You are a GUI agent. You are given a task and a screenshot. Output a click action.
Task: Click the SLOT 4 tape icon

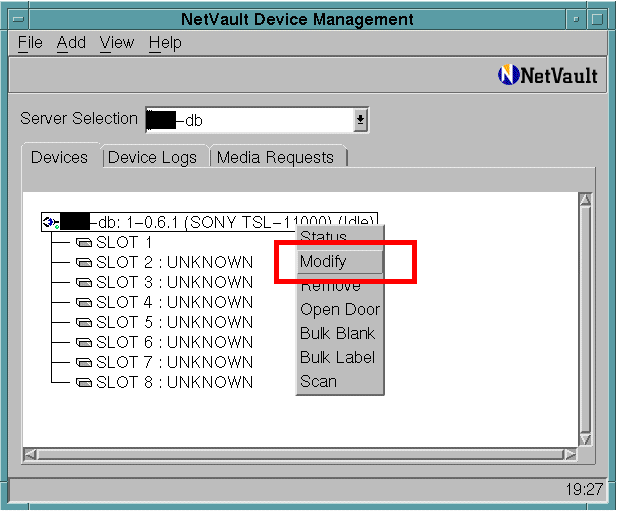pyautogui.click(x=84, y=303)
